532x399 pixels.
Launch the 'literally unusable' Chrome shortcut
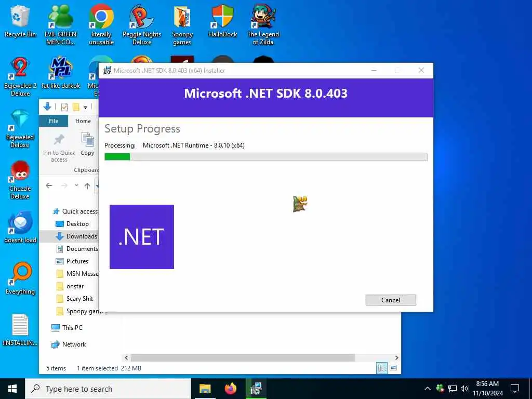[x=101, y=24]
